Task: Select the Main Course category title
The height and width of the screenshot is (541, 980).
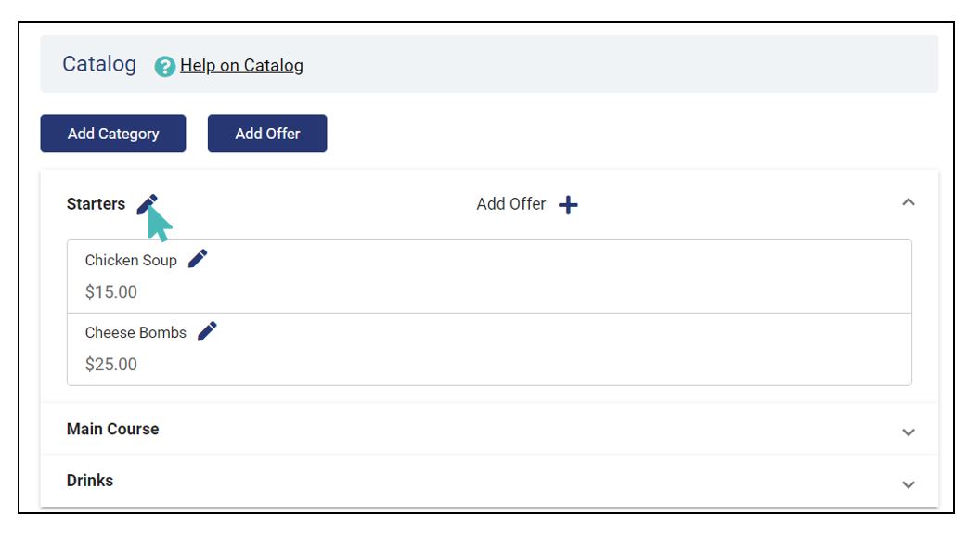Action: [x=112, y=429]
